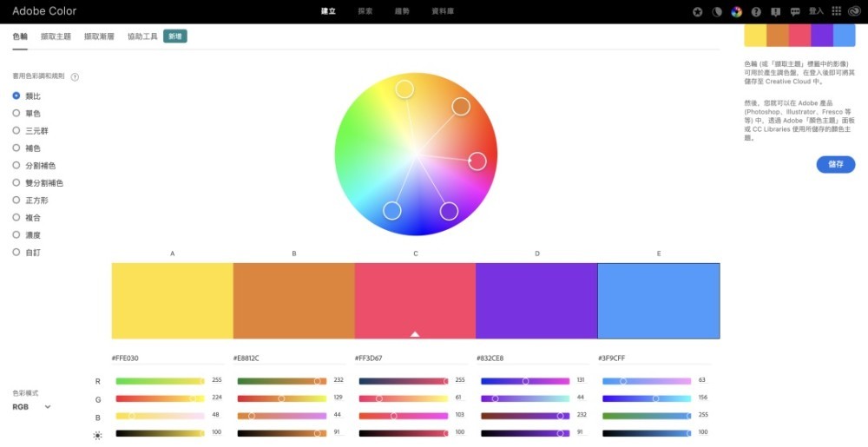Select 雙分割補色 harmony rule
Image resolution: width=868 pixels, height=447 pixels.
(x=37, y=182)
